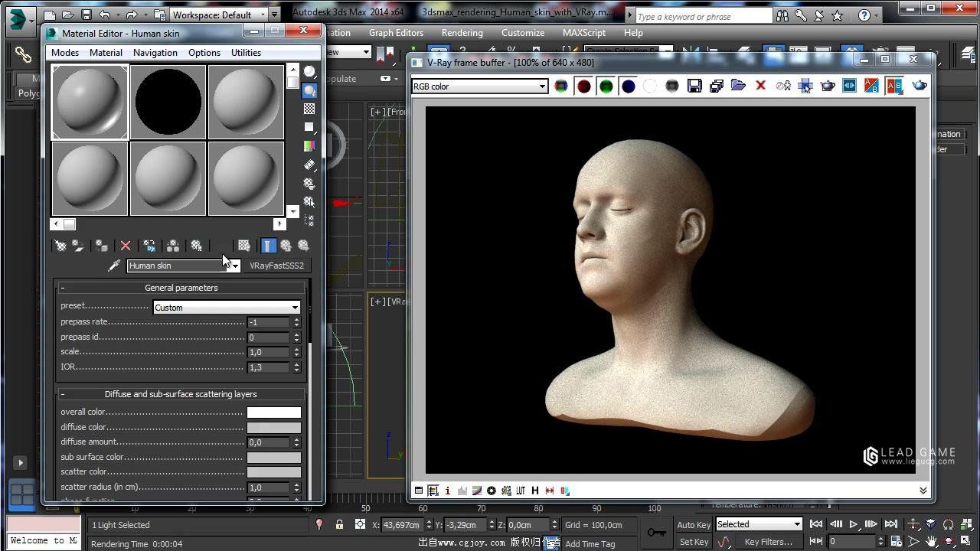
Task: Click Select by Material icon
Action: point(309,202)
